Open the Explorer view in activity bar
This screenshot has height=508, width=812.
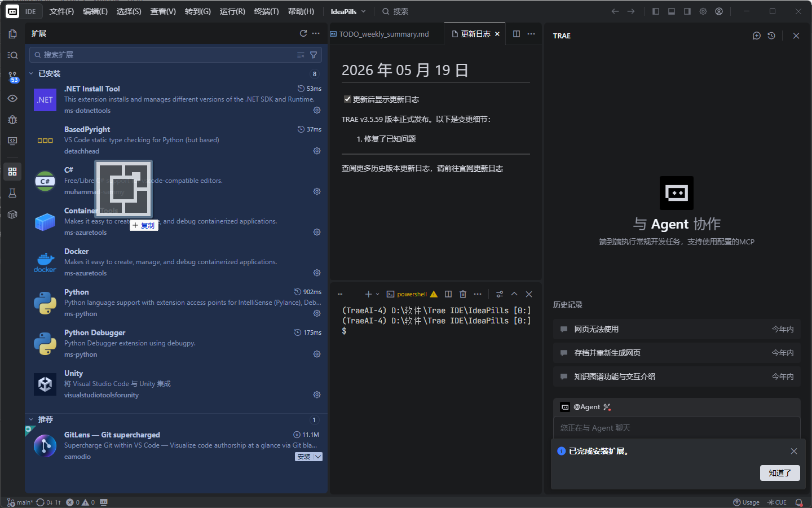click(12, 34)
